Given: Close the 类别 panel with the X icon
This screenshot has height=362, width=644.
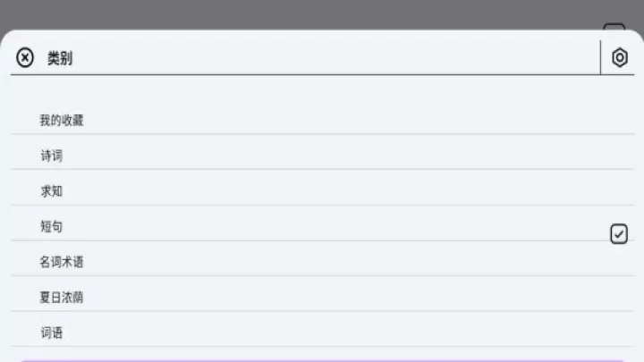Looking at the screenshot, I should pyautogui.click(x=26, y=58).
